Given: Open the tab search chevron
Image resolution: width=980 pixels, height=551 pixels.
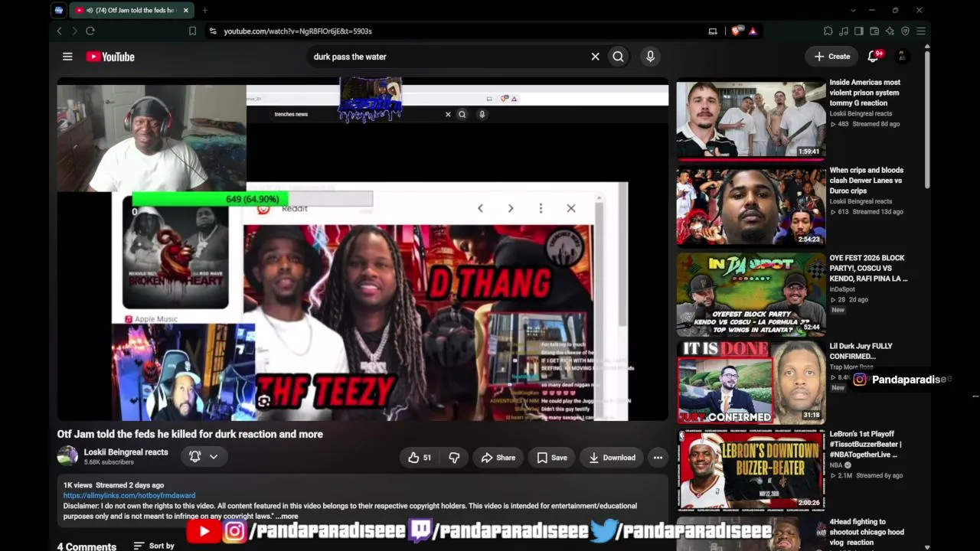Looking at the screenshot, I should [853, 11].
